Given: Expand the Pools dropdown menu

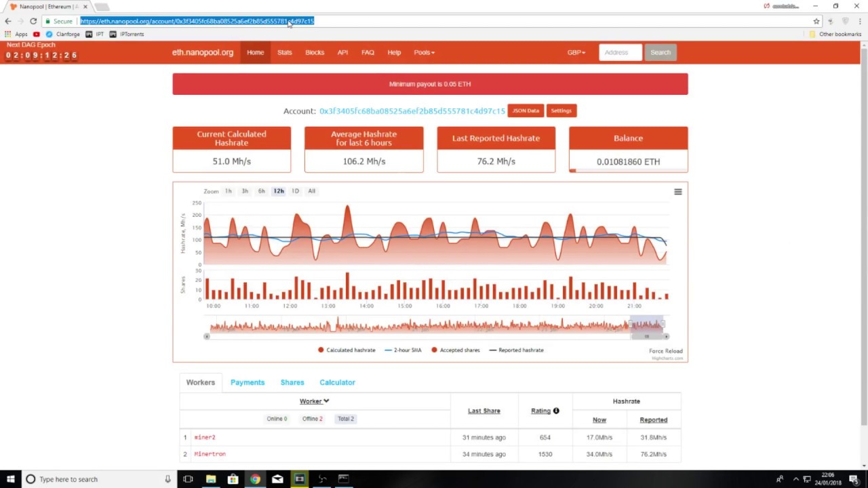Looking at the screenshot, I should [424, 52].
